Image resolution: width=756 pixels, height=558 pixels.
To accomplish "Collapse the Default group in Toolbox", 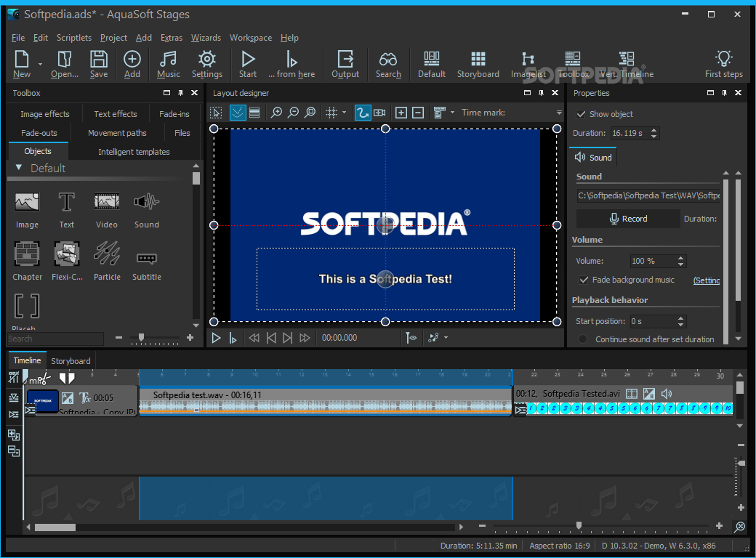I will [x=19, y=168].
